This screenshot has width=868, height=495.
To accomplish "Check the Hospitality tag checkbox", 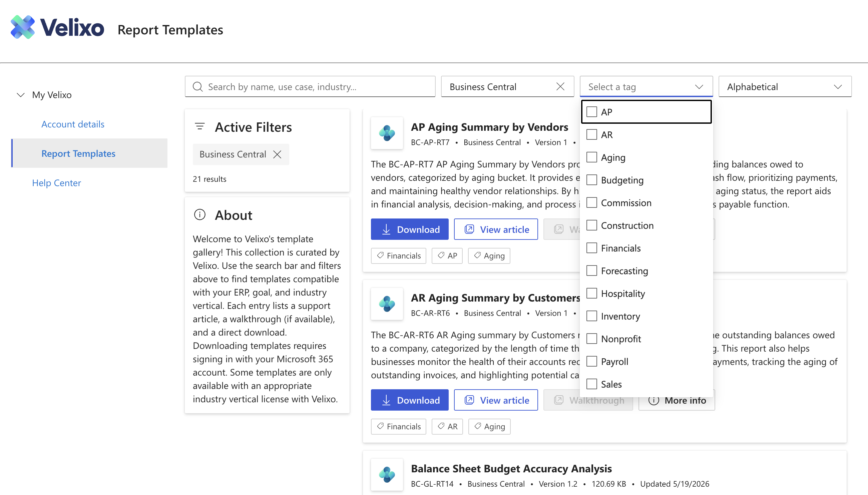I will coord(591,294).
